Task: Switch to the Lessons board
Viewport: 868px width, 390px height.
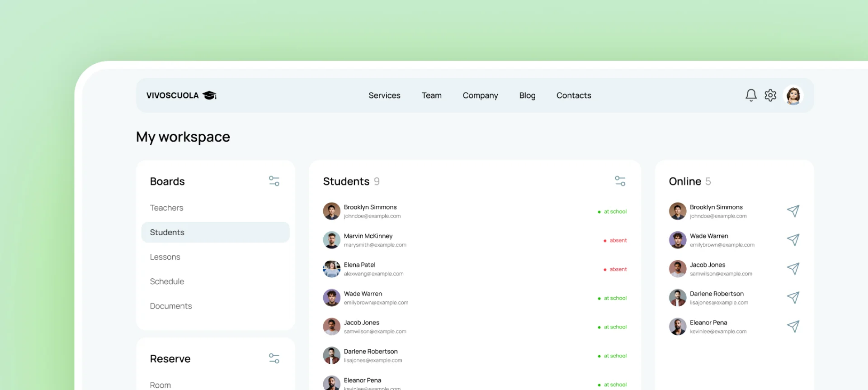Action: [x=165, y=257]
